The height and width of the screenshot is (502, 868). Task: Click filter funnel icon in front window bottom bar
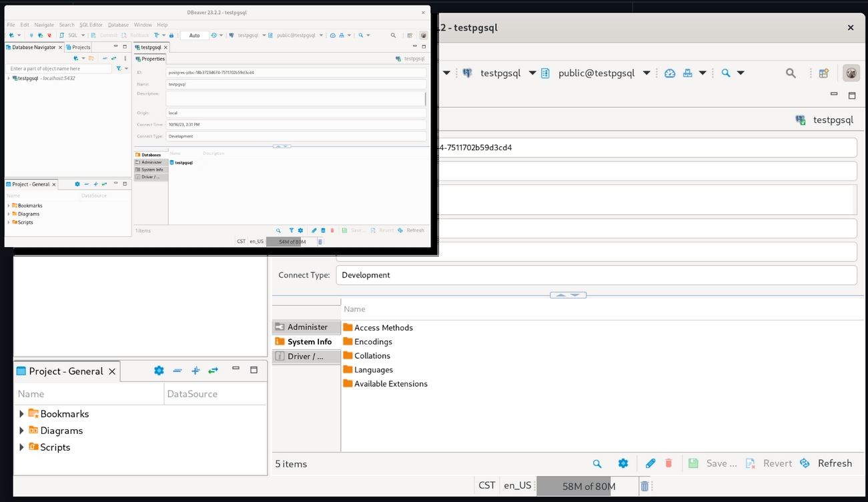292,230
